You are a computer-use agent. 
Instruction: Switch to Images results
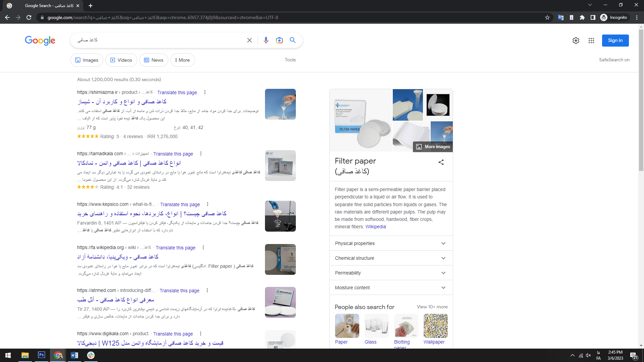[x=87, y=60]
